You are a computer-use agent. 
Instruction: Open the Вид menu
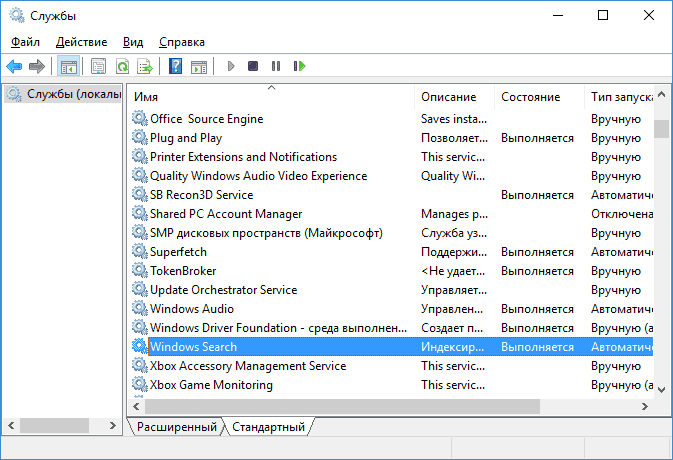click(133, 42)
